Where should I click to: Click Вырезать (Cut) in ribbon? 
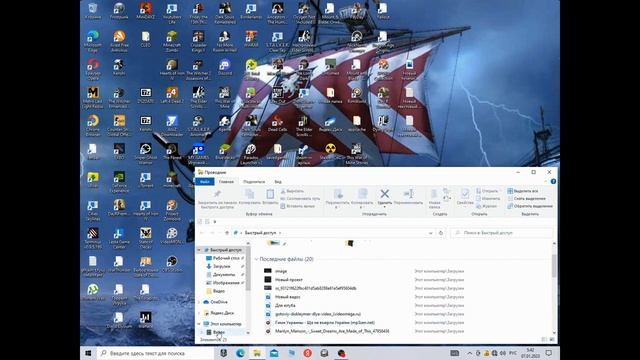click(292, 191)
